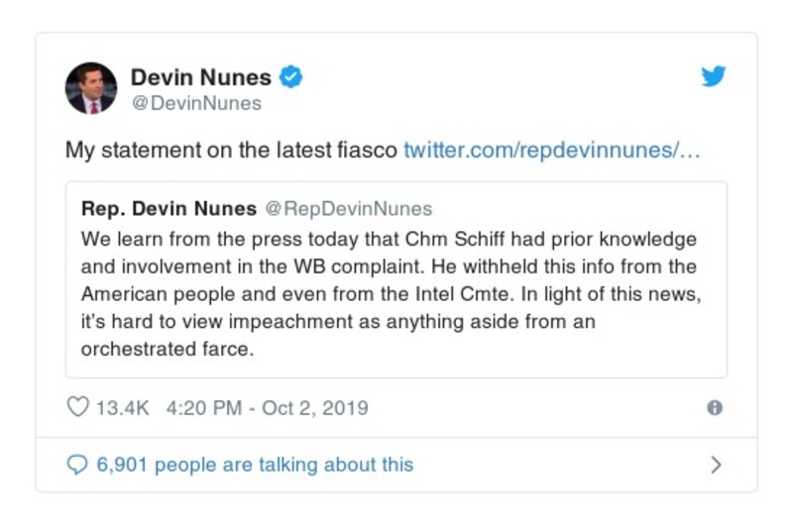Open the quoted tweet about Chm Schiff
This screenshot has height=532, width=793.
396,280
